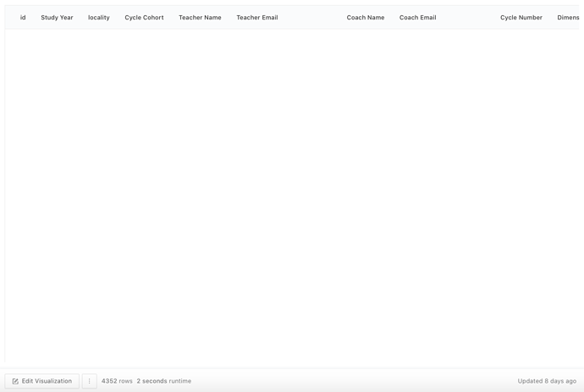Select the Cycle Cohort column header

pyautogui.click(x=144, y=18)
